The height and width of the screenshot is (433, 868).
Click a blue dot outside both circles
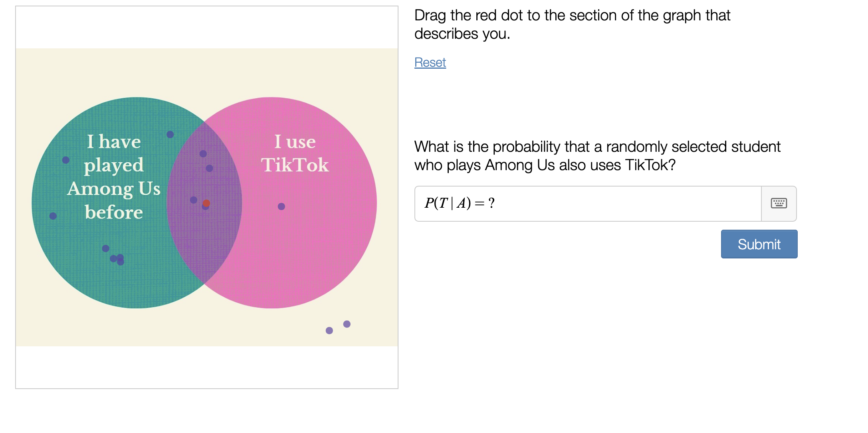tap(346, 324)
